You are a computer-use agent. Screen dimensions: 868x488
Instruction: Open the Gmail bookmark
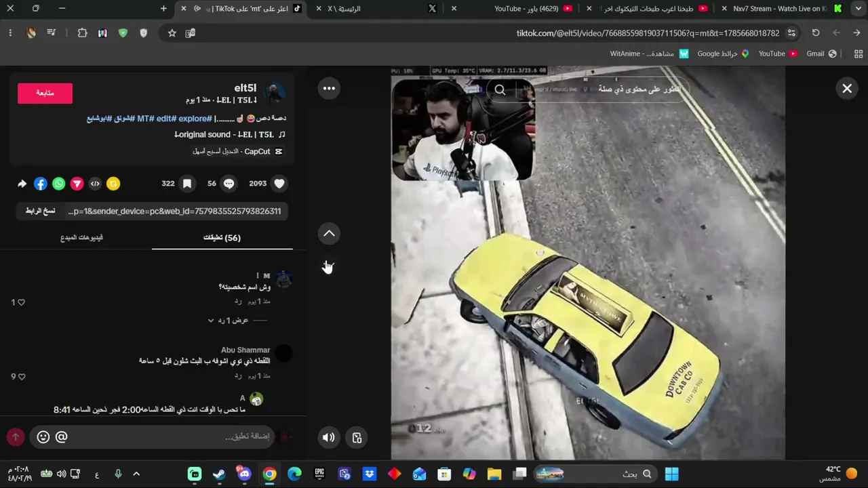pos(821,54)
